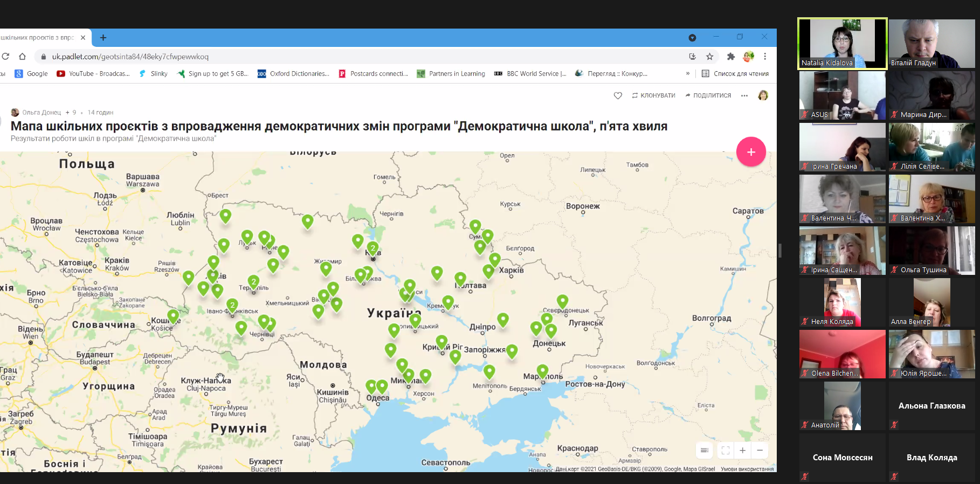
Task: Select Віталій Гладун video tile
Action: click(932, 44)
